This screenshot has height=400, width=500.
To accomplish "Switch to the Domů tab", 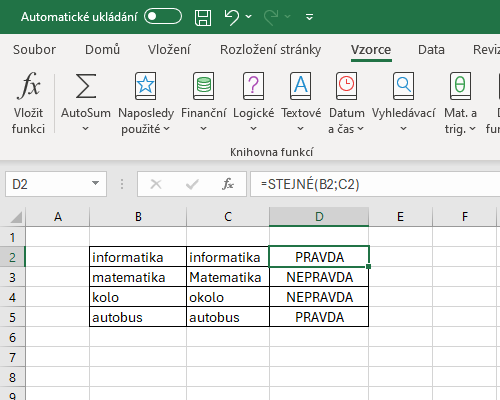I will click(102, 50).
